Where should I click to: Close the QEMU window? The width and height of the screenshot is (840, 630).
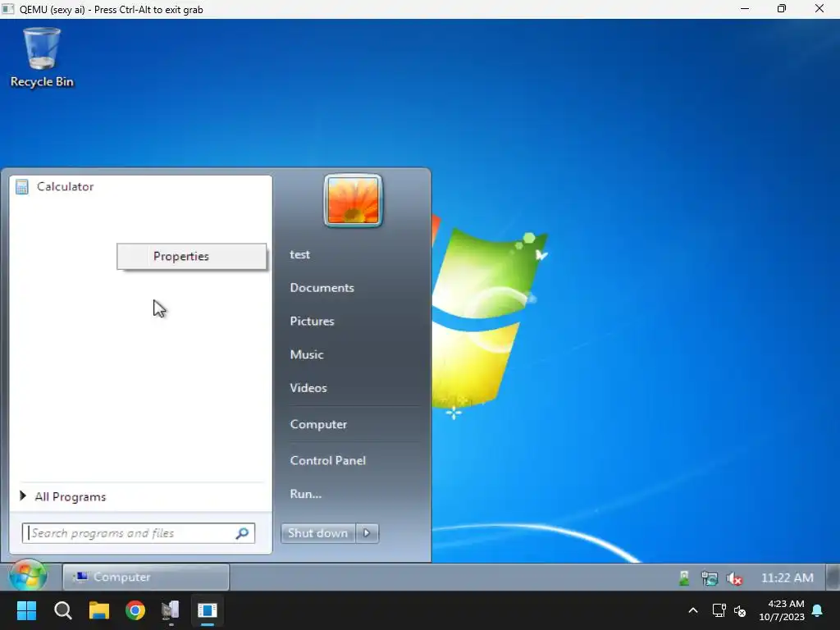[819, 8]
